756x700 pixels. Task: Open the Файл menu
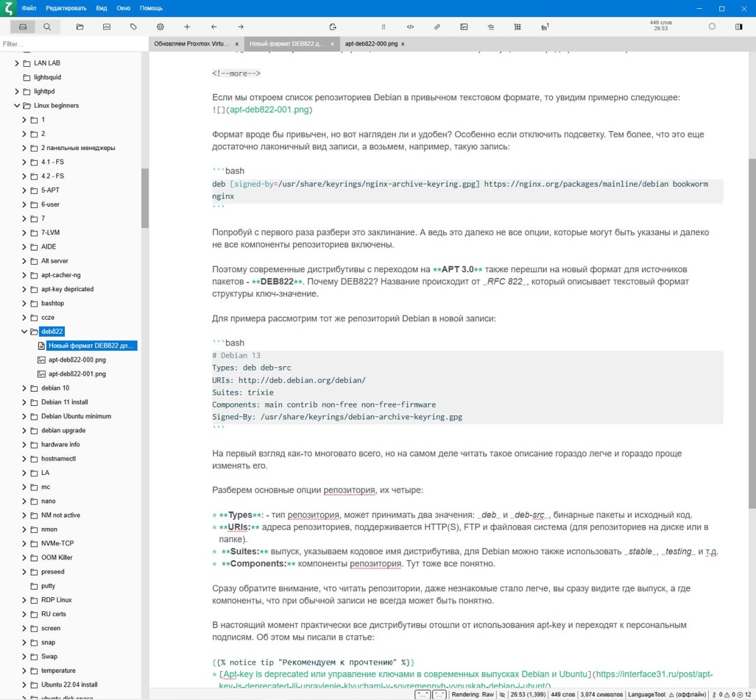[x=28, y=8]
